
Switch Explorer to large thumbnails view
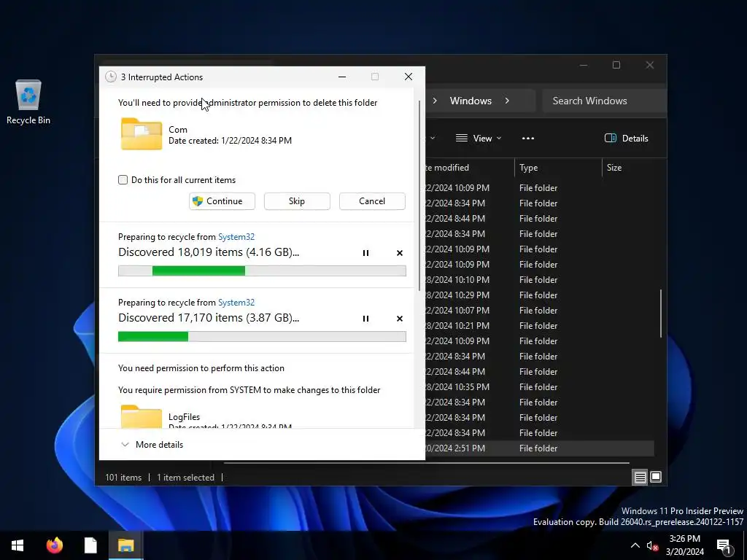point(656,477)
